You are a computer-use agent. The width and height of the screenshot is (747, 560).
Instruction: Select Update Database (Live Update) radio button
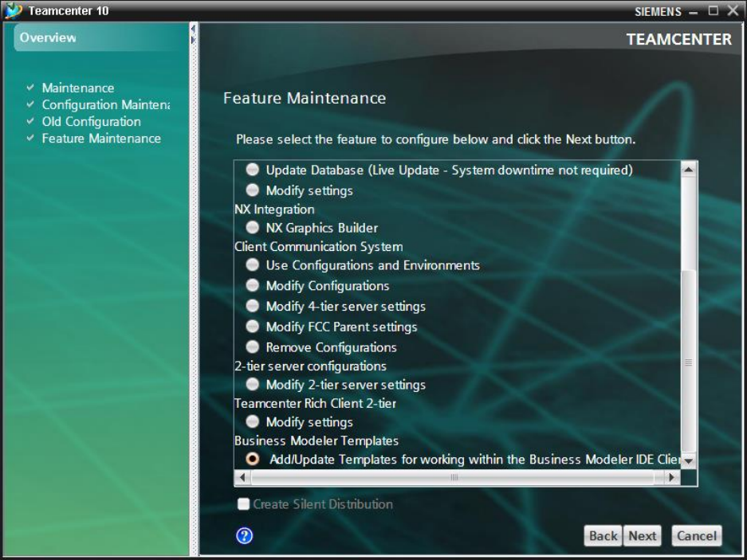[253, 170]
